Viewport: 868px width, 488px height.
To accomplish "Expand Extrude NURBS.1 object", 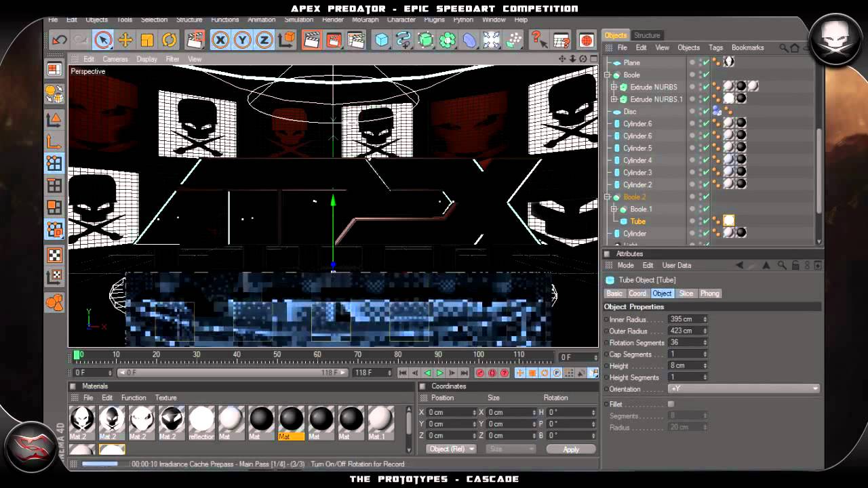I will click(x=614, y=100).
